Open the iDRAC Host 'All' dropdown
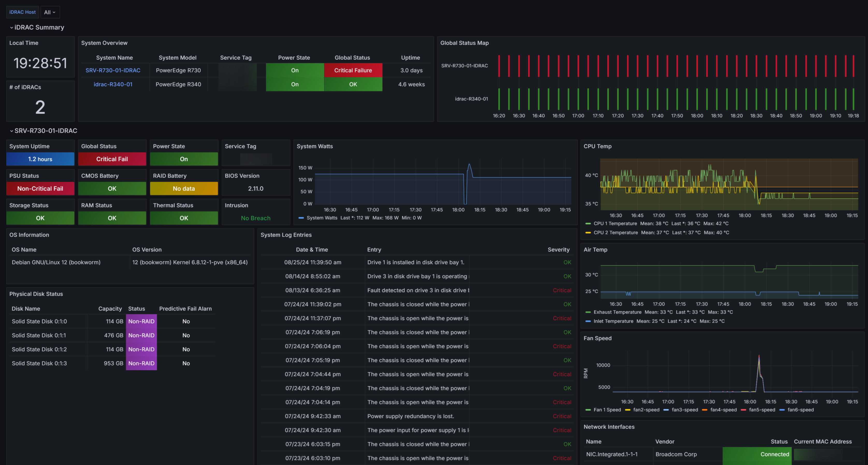The image size is (868, 465). (50, 12)
